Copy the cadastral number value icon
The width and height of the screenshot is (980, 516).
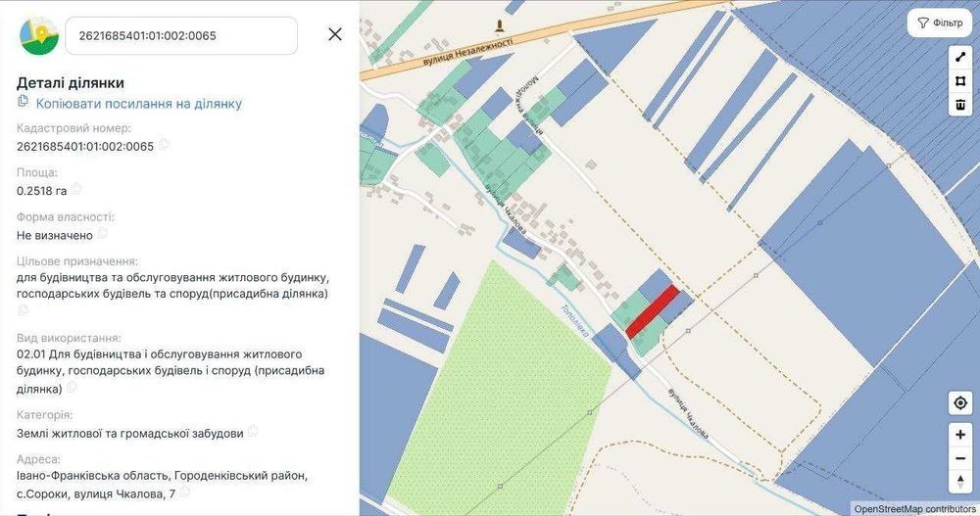click(x=164, y=144)
